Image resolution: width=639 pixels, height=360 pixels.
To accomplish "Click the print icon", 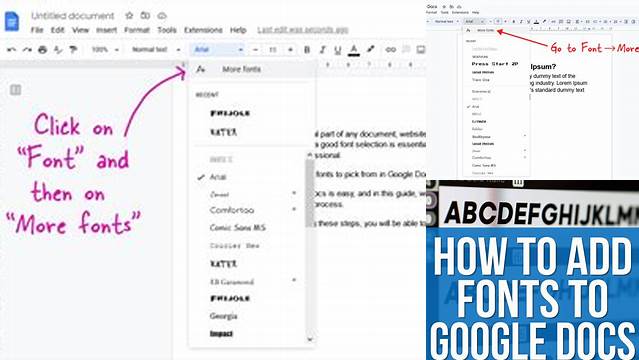I will coord(42,50).
